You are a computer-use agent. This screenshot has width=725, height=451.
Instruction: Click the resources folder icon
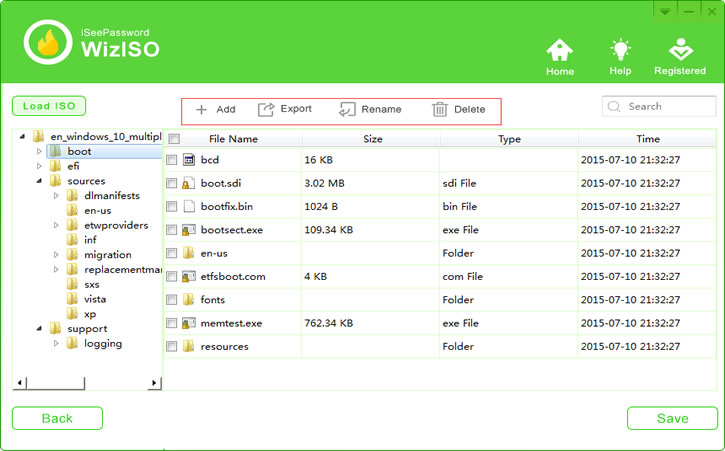pyautogui.click(x=189, y=346)
